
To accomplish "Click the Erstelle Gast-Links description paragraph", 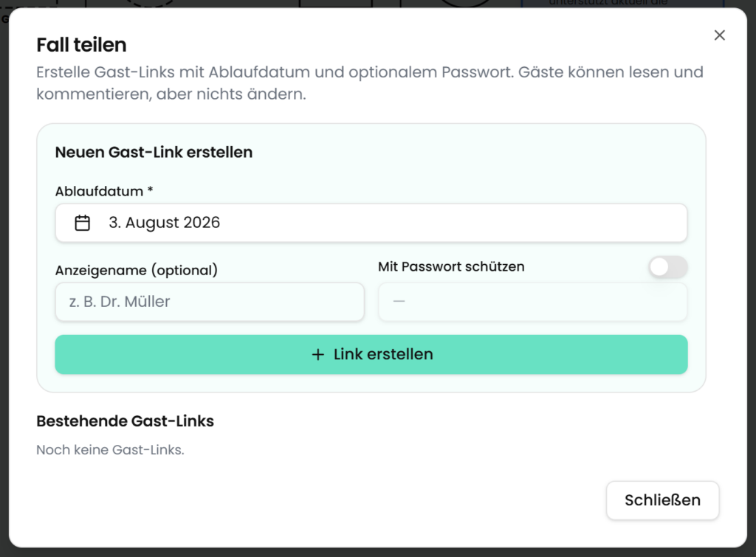I will (x=370, y=83).
